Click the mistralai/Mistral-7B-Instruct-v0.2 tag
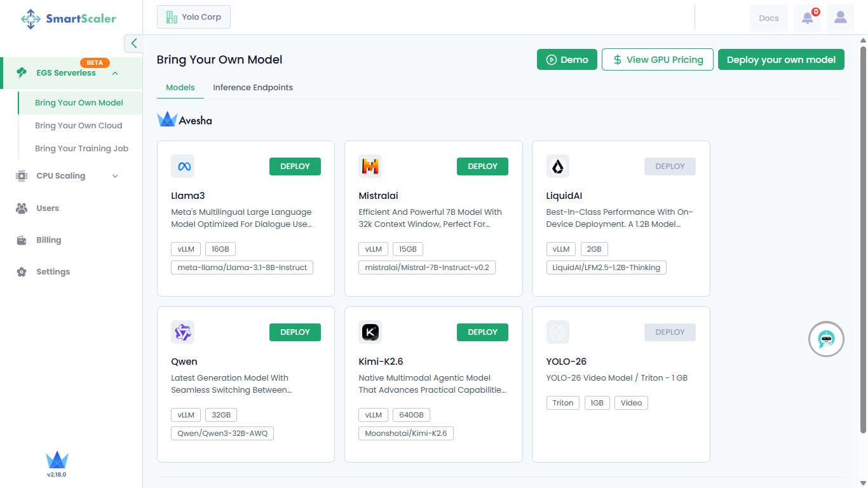The height and width of the screenshot is (488, 868). point(427,268)
